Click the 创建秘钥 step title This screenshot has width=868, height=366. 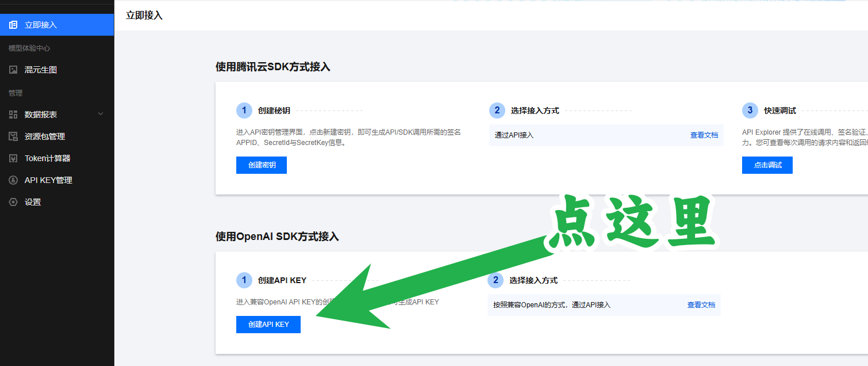pos(274,110)
